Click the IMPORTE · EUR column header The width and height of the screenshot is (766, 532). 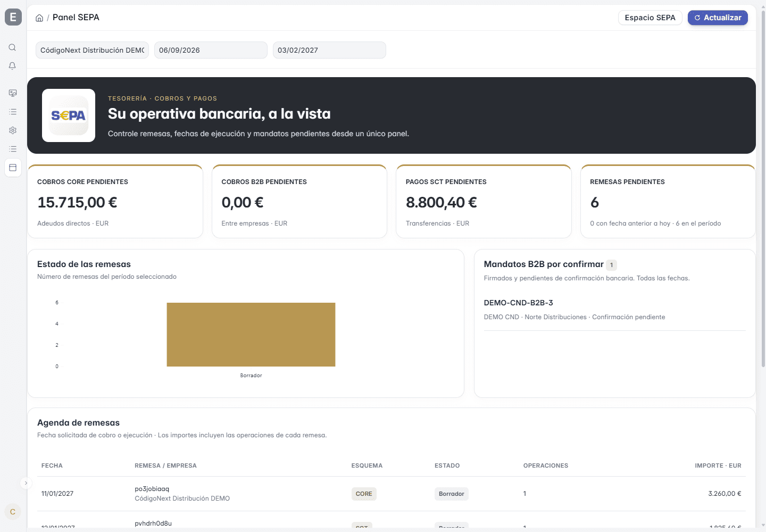718,465
